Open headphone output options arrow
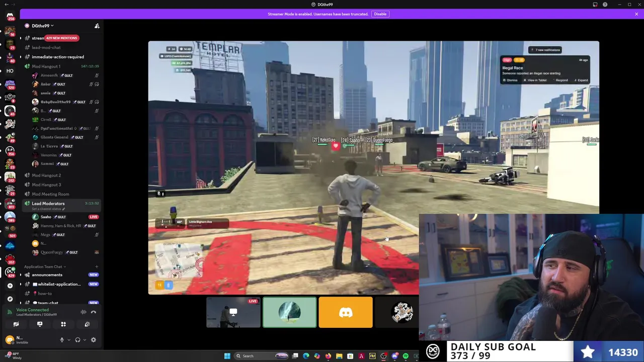The height and width of the screenshot is (362, 644). click(x=84, y=340)
